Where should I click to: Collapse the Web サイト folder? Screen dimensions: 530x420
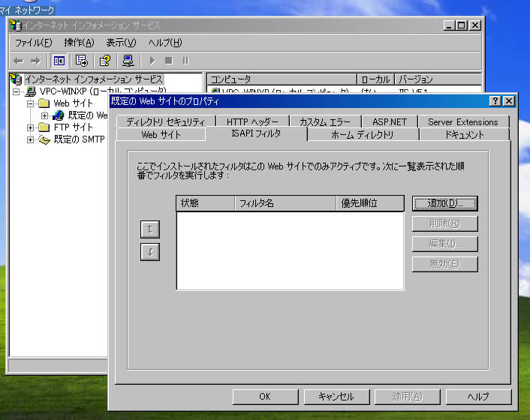32,103
